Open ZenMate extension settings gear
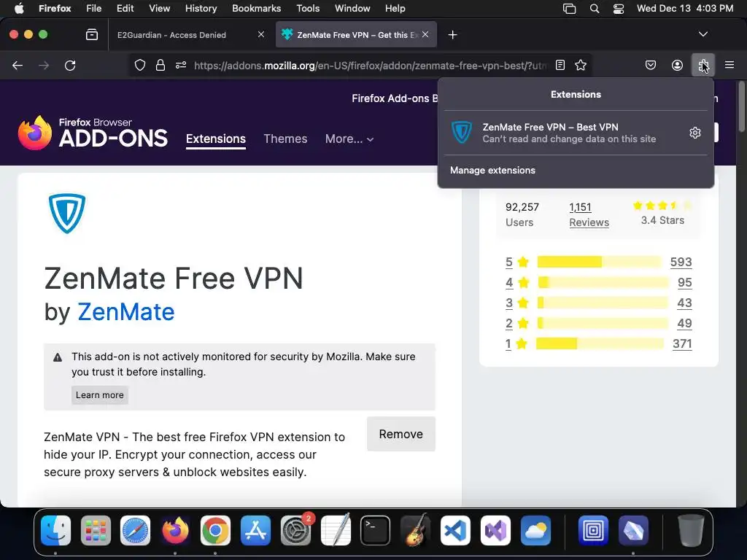Image resolution: width=747 pixels, height=560 pixels. [x=695, y=133]
